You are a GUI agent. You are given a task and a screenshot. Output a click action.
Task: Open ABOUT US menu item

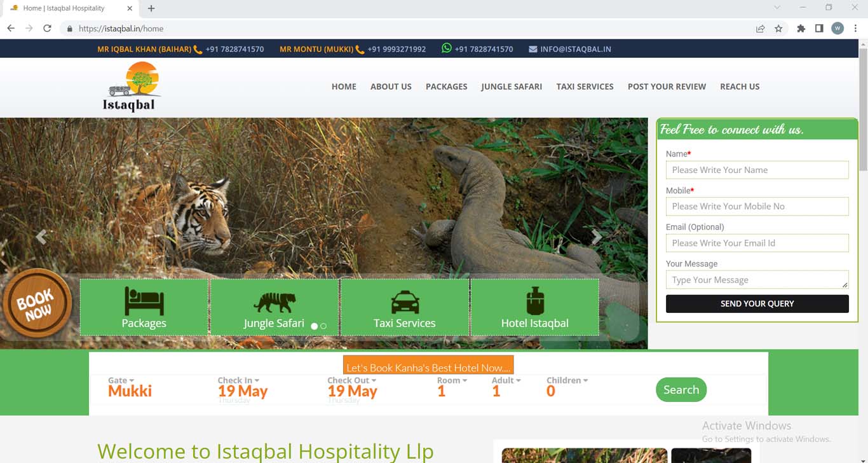tap(391, 86)
